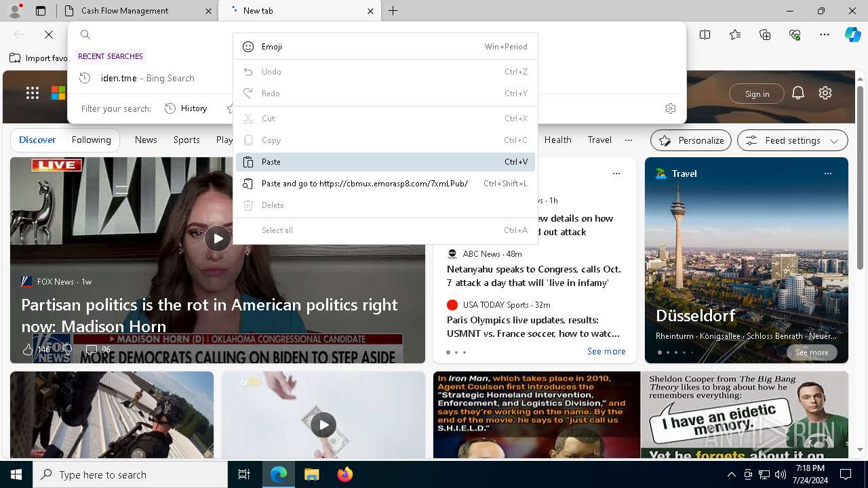
Task: Open the tab actions menu icon
Action: coord(41,11)
